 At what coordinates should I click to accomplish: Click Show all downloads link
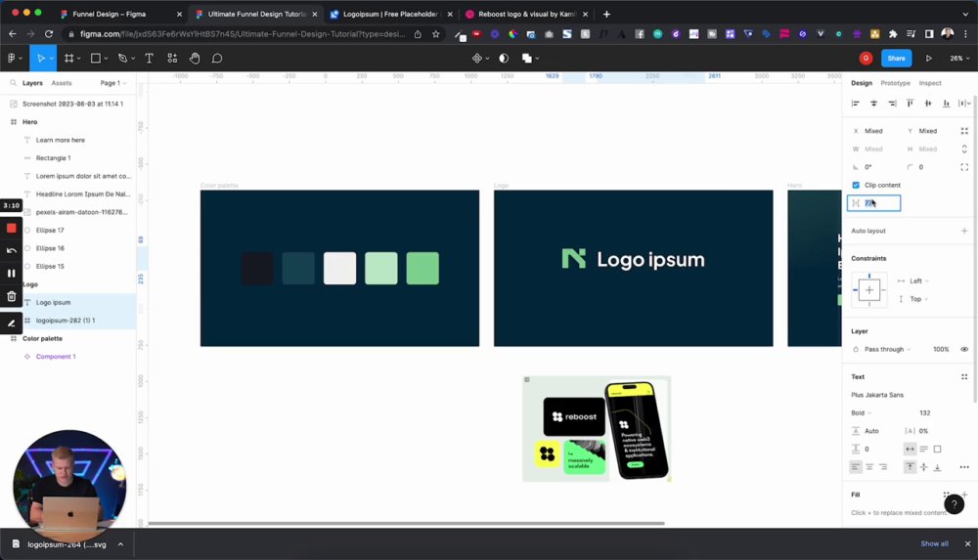[x=934, y=543]
